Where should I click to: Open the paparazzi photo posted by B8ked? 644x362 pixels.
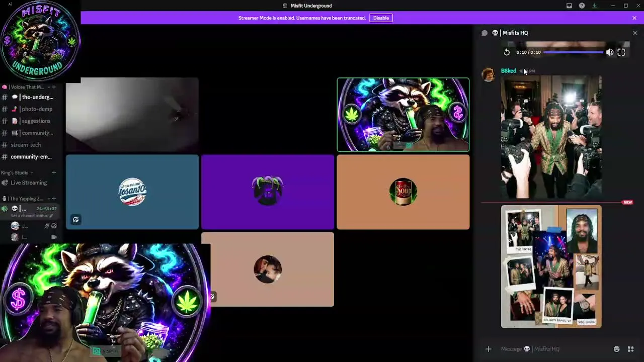point(551,137)
